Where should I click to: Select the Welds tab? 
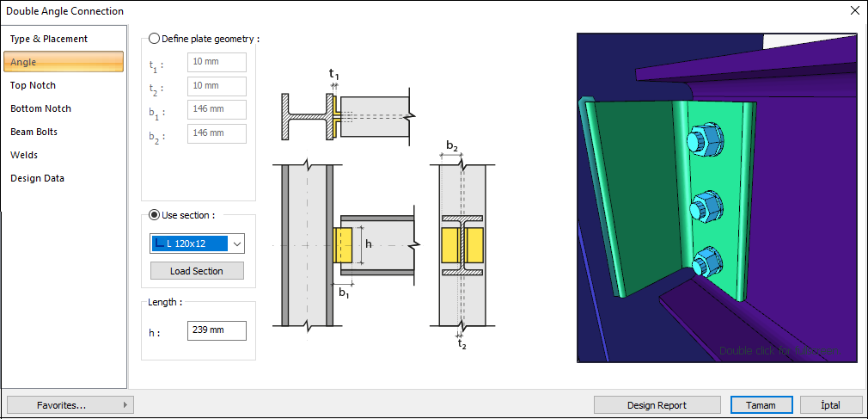pos(24,155)
